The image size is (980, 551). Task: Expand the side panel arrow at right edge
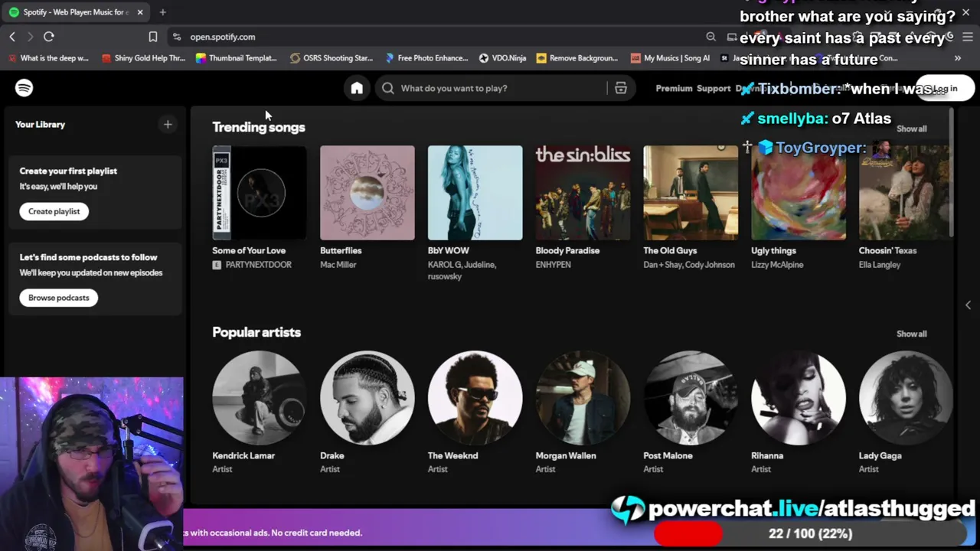click(x=968, y=305)
